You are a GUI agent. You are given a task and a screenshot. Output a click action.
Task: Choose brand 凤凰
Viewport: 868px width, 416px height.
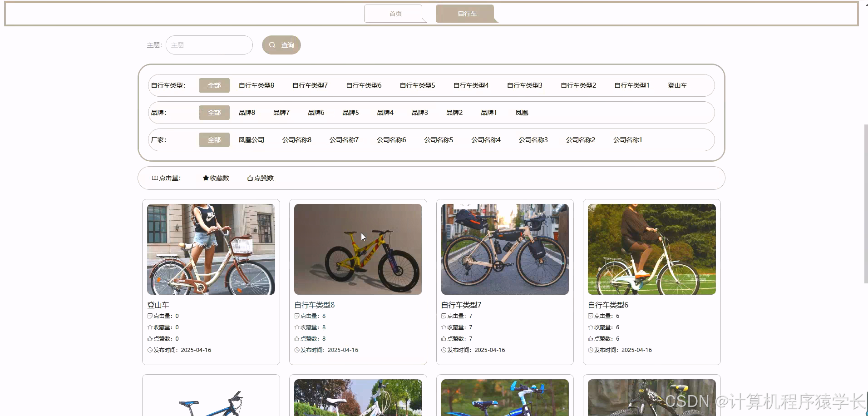[522, 113]
